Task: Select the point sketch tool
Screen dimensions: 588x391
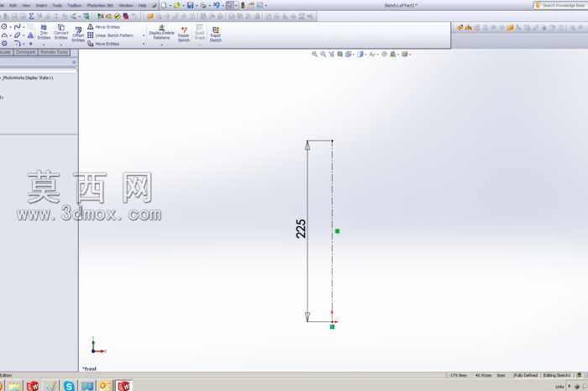Action: (x=31, y=44)
